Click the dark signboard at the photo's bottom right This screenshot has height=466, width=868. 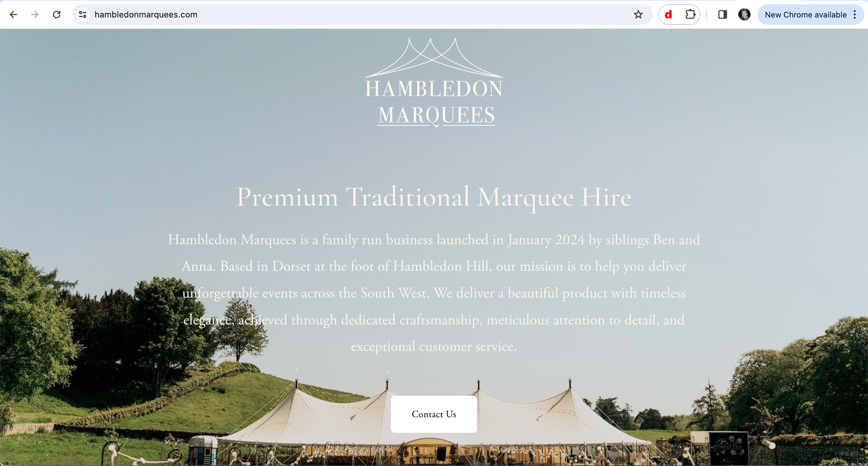pyautogui.click(x=728, y=447)
